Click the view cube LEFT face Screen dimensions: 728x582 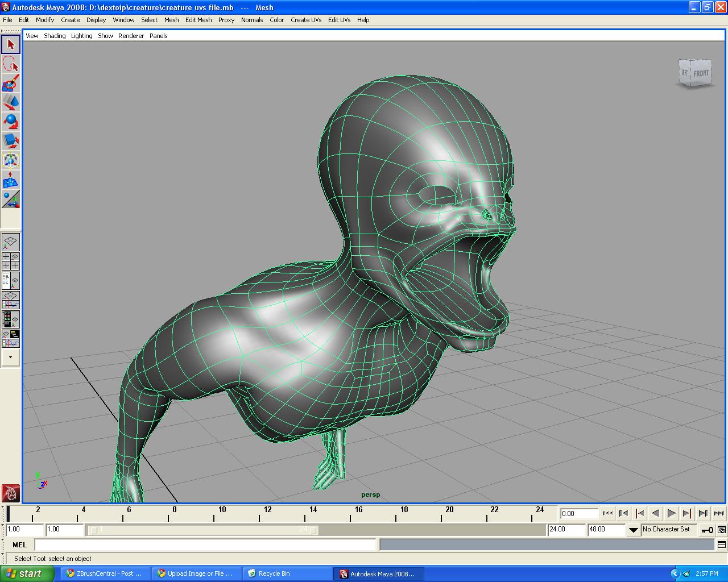click(x=684, y=73)
